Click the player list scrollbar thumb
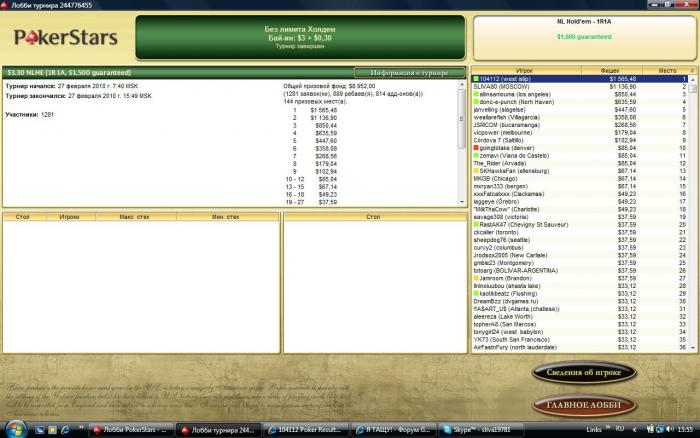This screenshot has width=700, height=438. click(692, 88)
